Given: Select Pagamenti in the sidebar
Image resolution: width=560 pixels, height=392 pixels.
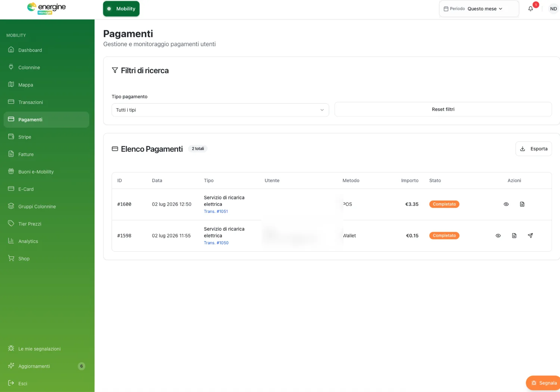Looking at the screenshot, I should (46, 119).
